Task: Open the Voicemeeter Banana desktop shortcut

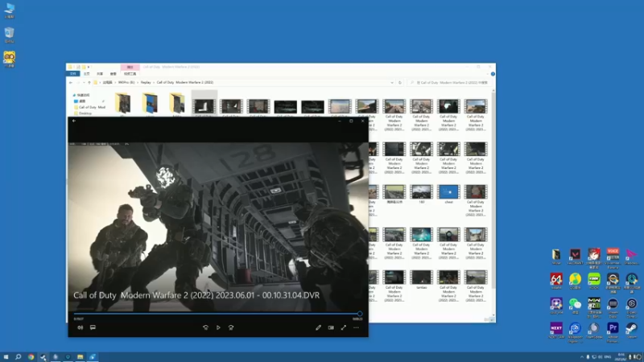Action: click(x=613, y=257)
